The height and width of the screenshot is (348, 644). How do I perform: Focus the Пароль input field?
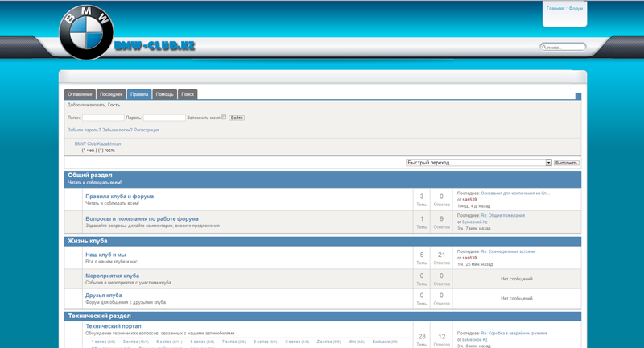164,118
